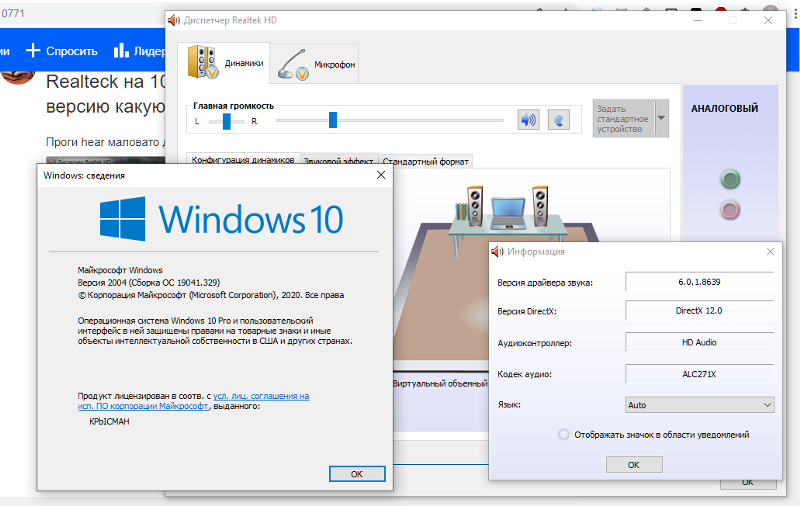
Task: Click Виртуальный объемный label
Action: pyautogui.click(x=440, y=383)
